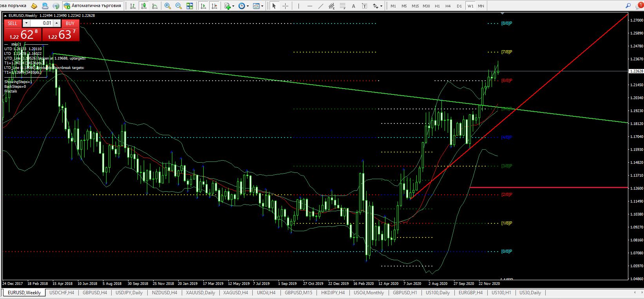Switch chart to line chart type
The height and width of the screenshot is (299, 644).
tap(155, 6)
